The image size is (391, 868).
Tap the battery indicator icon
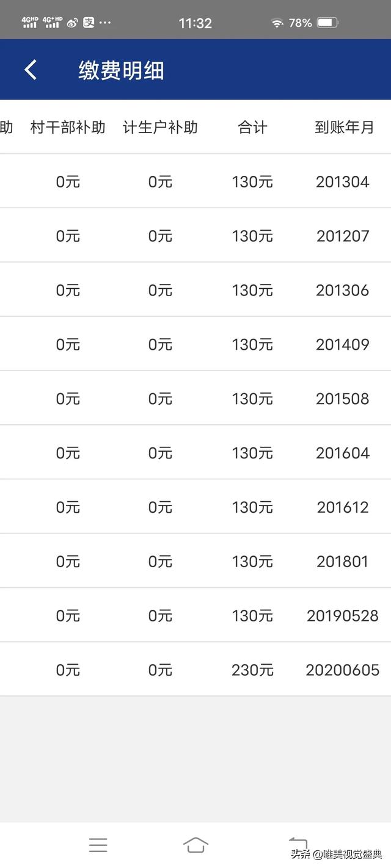[x=327, y=23]
